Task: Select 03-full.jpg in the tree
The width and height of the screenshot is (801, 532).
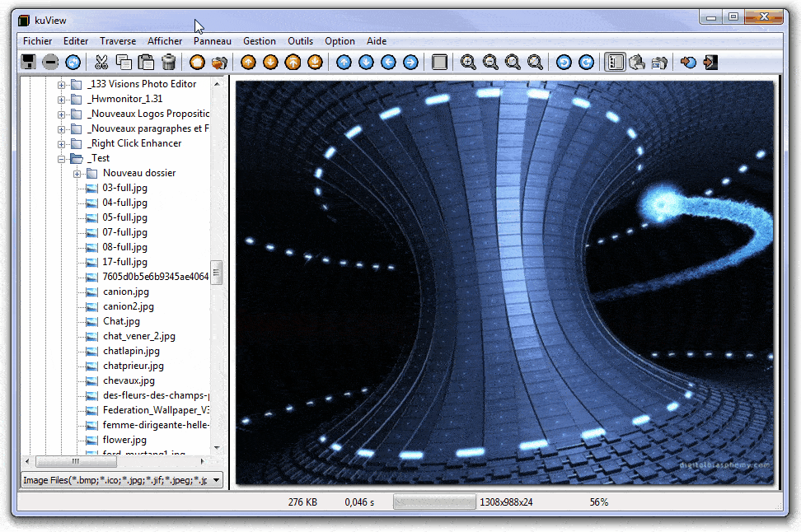Action: click(124, 188)
